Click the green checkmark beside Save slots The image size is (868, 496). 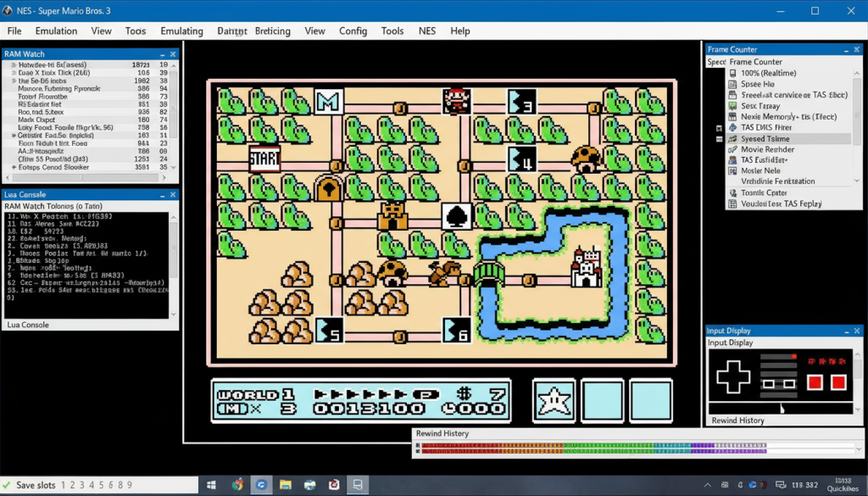(7, 485)
